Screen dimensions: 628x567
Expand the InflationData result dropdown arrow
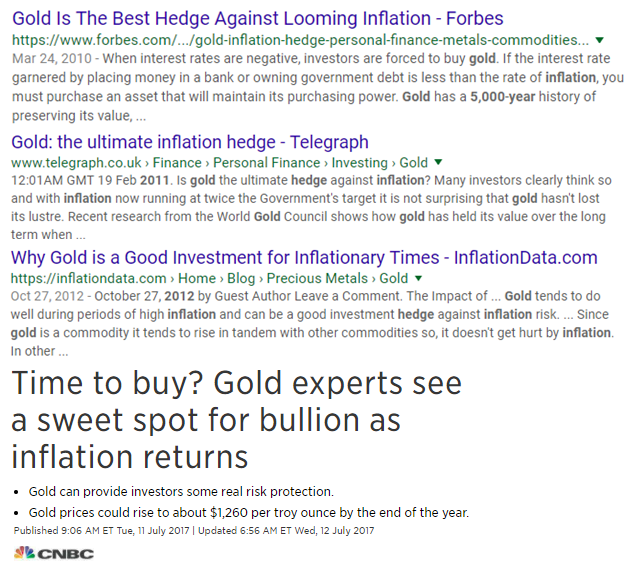click(x=418, y=278)
